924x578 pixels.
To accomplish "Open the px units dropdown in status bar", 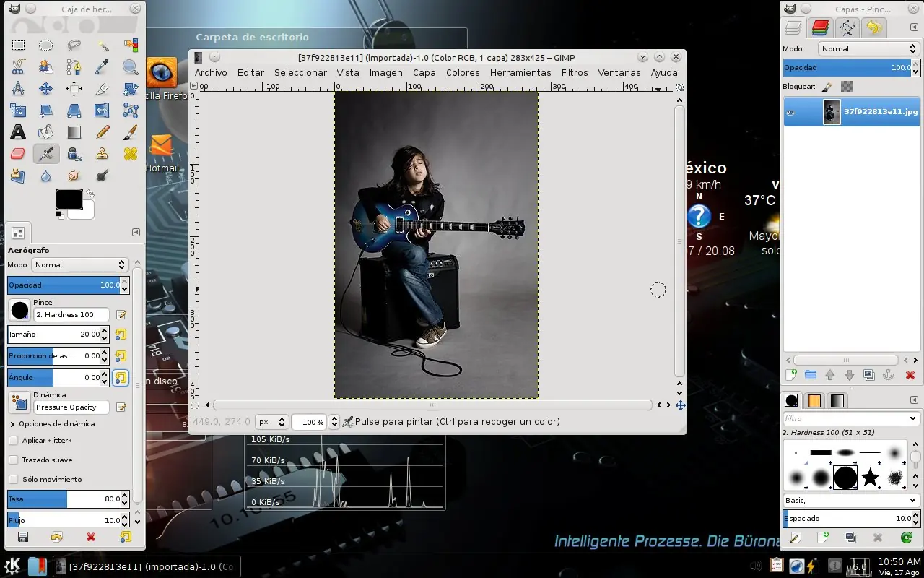I will click(x=273, y=422).
